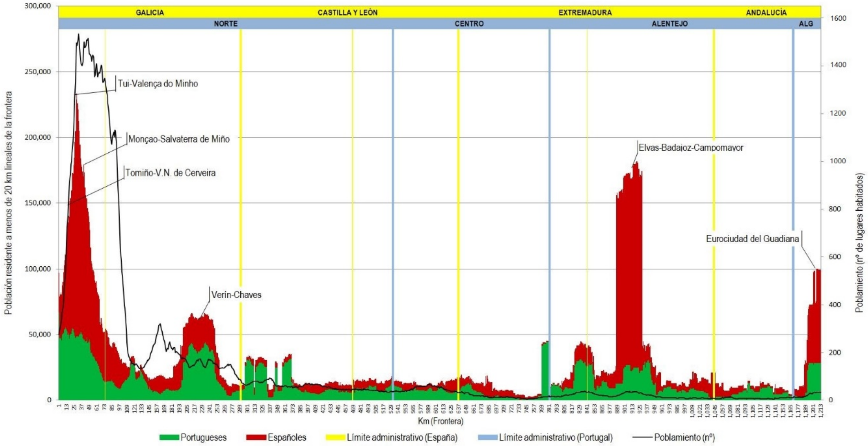The height and width of the screenshot is (446, 868).
Task: Click the yellow Límite administrativo (España) swatch
Action: point(336,438)
